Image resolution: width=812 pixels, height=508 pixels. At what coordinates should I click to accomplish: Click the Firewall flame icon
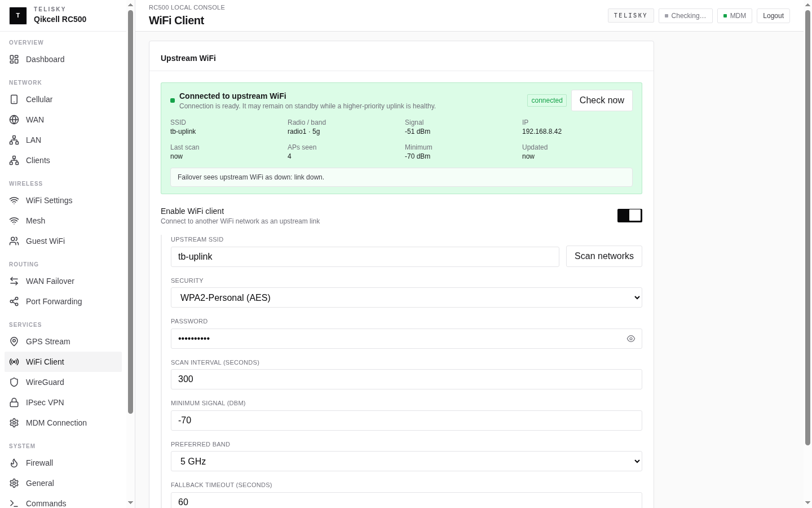14,463
